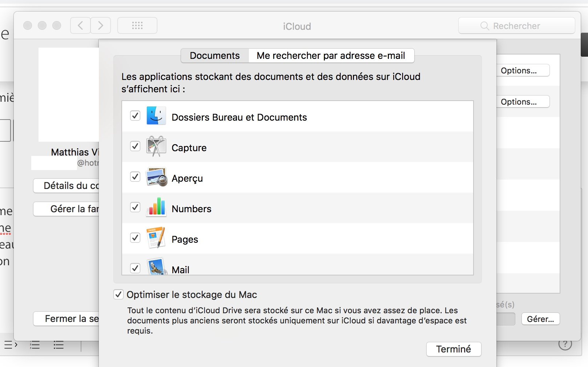Click the Gérer la famille button
This screenshot has width=588, height=367.
66,209
